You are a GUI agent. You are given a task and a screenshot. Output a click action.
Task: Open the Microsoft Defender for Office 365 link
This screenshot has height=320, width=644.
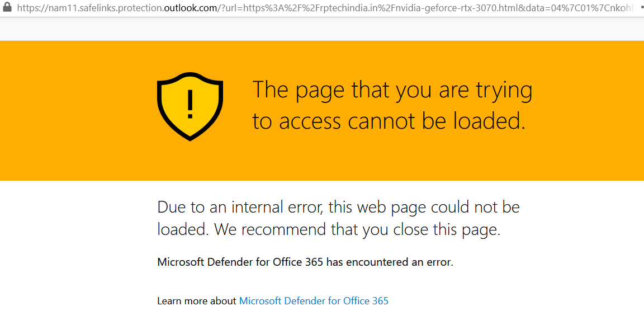314,301
